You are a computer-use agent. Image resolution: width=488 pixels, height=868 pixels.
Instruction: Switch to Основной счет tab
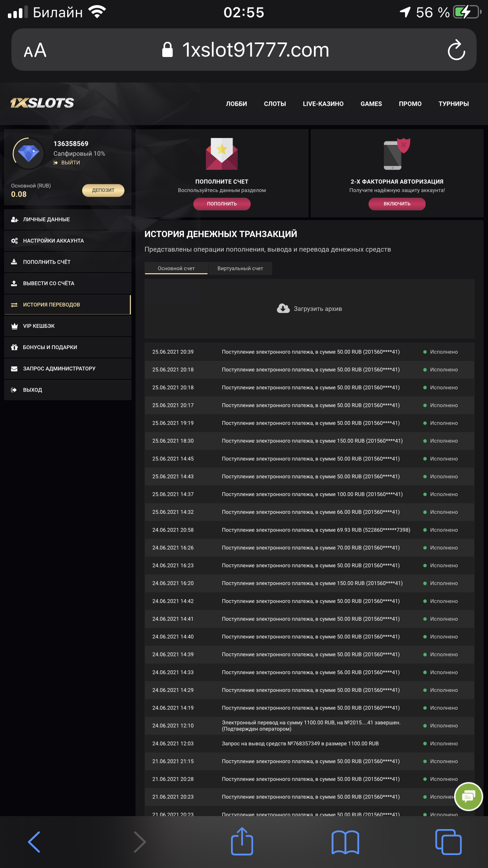click(176, 268)
